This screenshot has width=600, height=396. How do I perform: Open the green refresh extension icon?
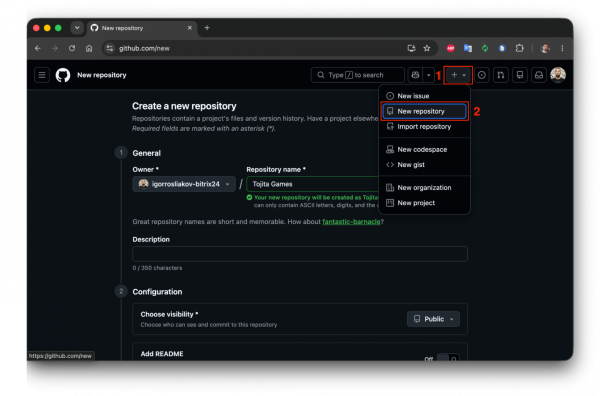485,48
